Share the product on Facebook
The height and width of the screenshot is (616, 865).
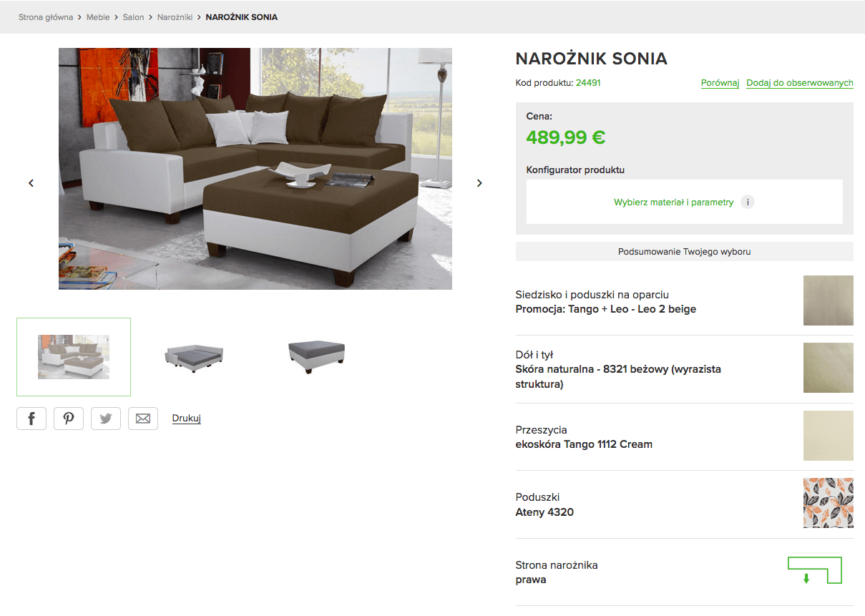point(31,419)
